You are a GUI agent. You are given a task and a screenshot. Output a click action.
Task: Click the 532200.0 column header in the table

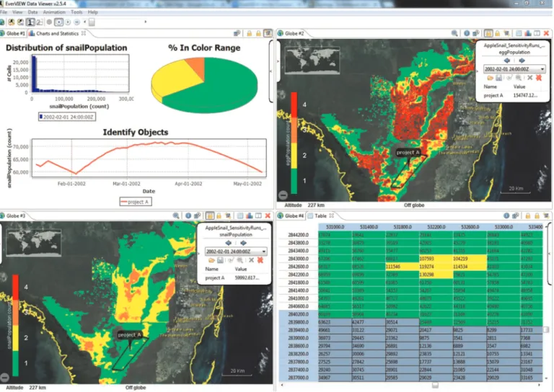point(436,227)
